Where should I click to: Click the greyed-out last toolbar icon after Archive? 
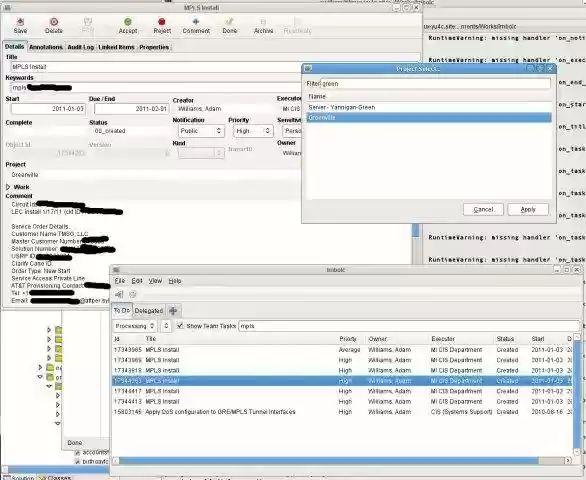coord(297,22)
